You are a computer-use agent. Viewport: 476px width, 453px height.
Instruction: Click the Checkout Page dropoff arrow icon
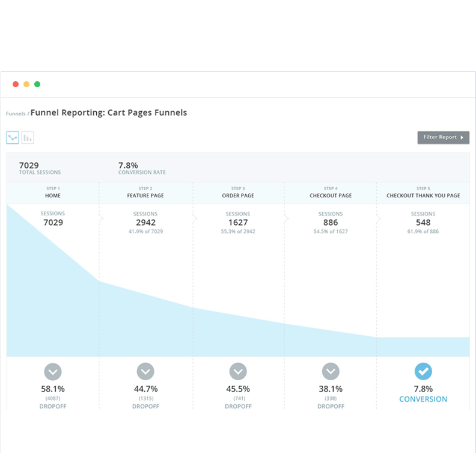(x=331, y=371)
